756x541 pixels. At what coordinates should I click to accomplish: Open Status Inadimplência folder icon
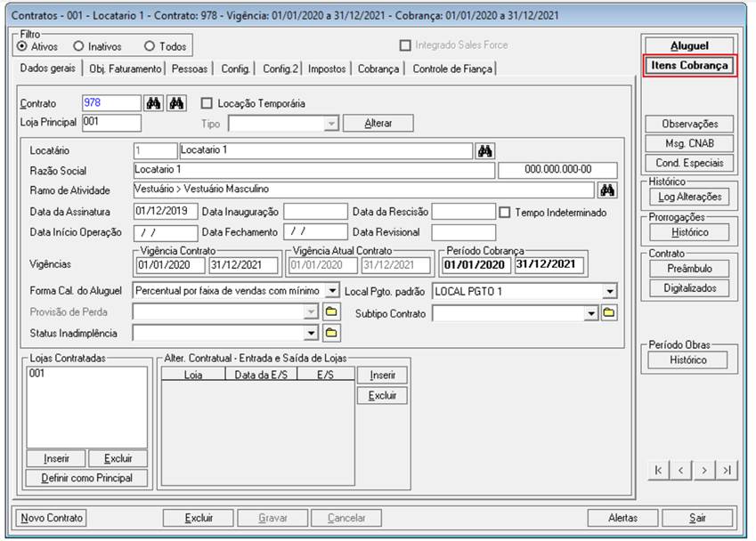pyautogui.click(x=331, y=333)
